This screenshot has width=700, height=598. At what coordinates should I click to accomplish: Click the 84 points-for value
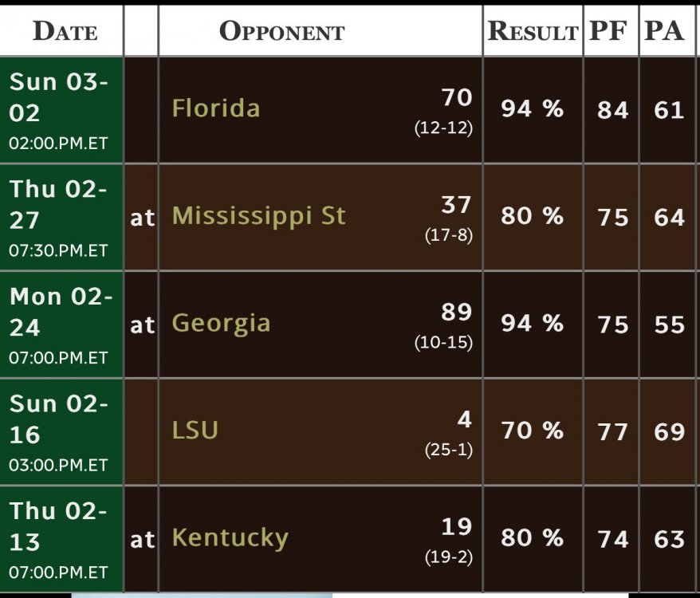point(612,110)
